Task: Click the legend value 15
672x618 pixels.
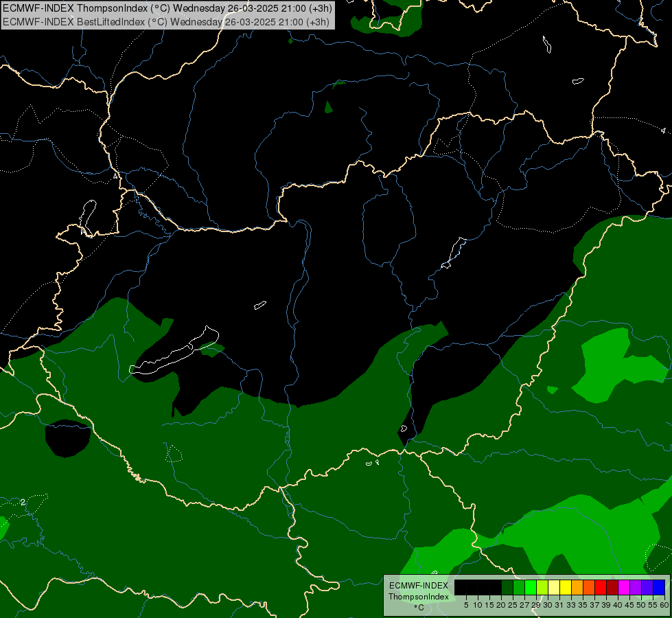Action: (x=489, y=605)
